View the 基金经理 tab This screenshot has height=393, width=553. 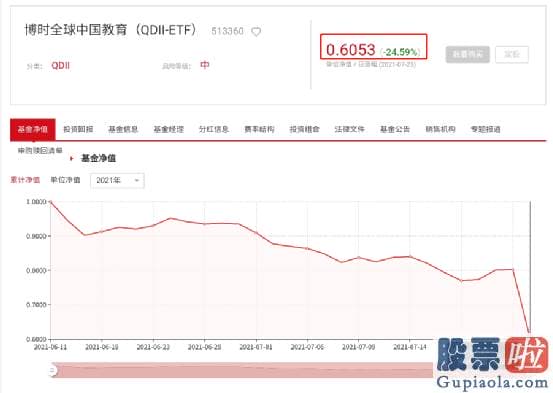coord(169,129)
